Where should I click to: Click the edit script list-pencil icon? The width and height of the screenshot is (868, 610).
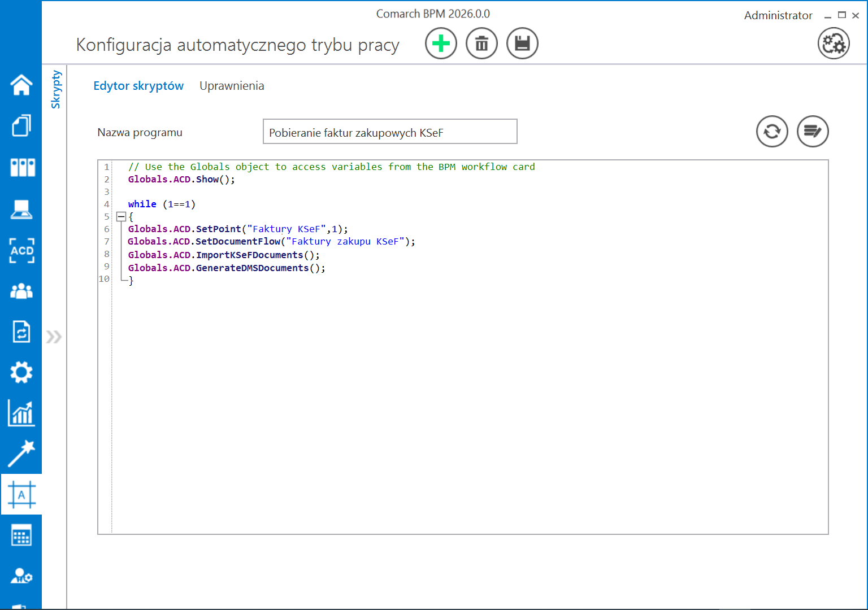813,132
